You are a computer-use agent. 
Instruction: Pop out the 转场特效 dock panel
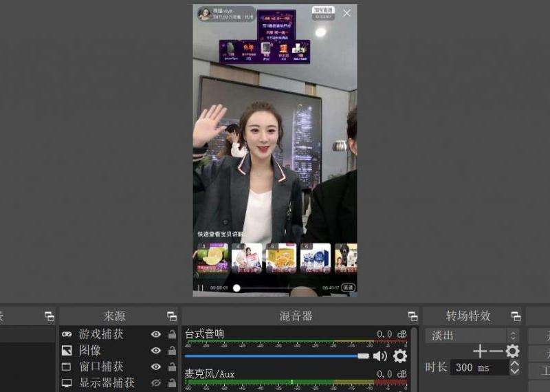[516, 316]
